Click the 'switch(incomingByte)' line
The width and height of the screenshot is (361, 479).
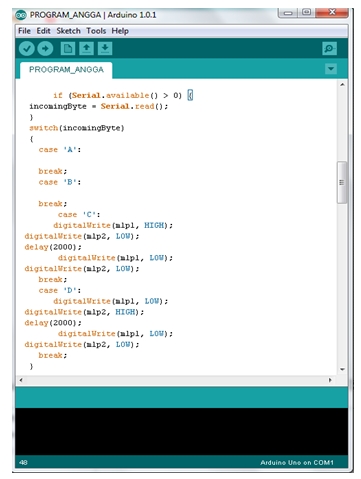77,128
